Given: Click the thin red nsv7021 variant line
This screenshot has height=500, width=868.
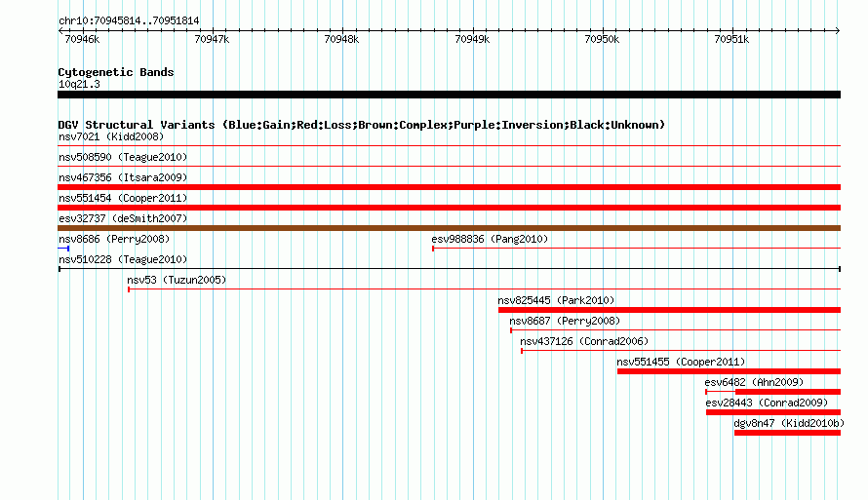Looking at the screenshot, I should click(449, 145).
